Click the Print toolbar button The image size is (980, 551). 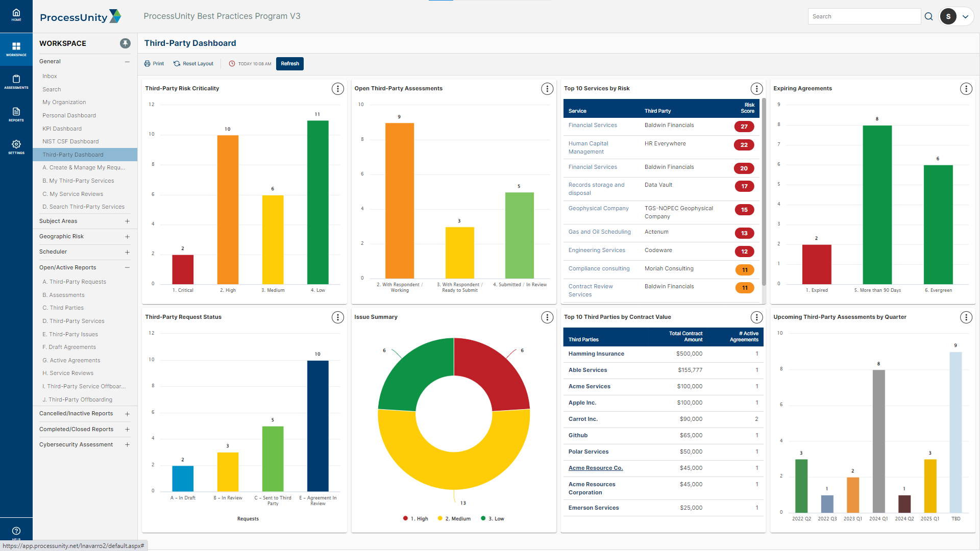tap(154, 64)
